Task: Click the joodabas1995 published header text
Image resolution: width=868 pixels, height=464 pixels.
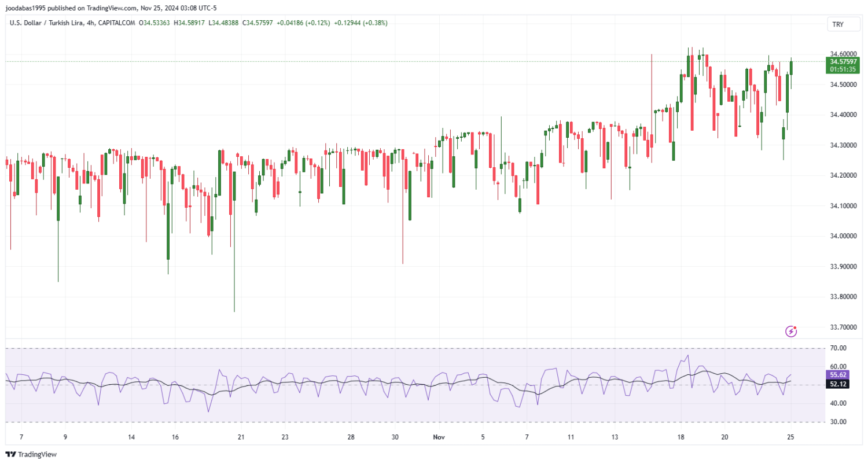Action: tap(111, 8)
